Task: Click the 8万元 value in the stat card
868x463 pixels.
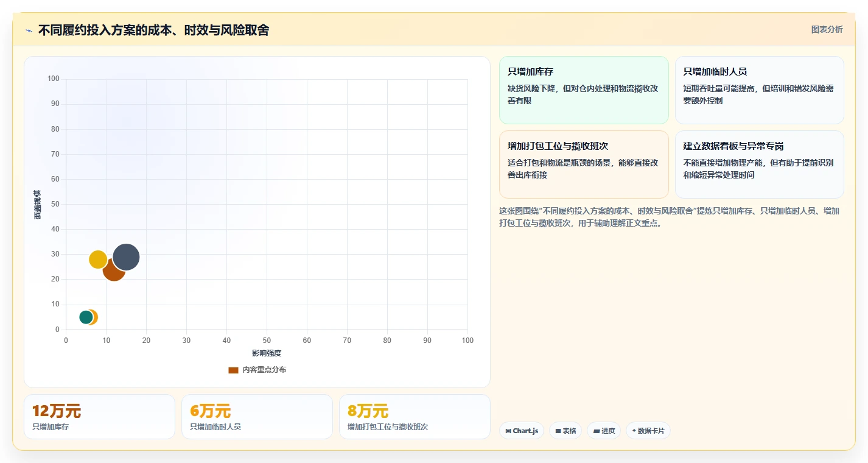Action: point(368,411)
